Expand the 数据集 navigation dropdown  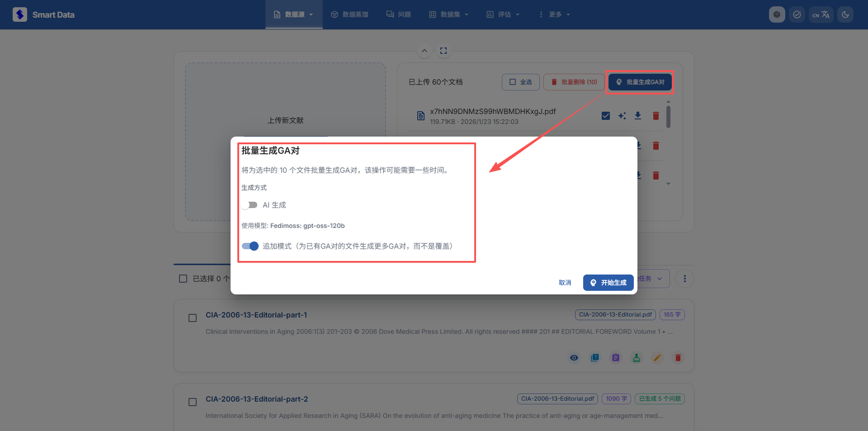tap(448, 14)
